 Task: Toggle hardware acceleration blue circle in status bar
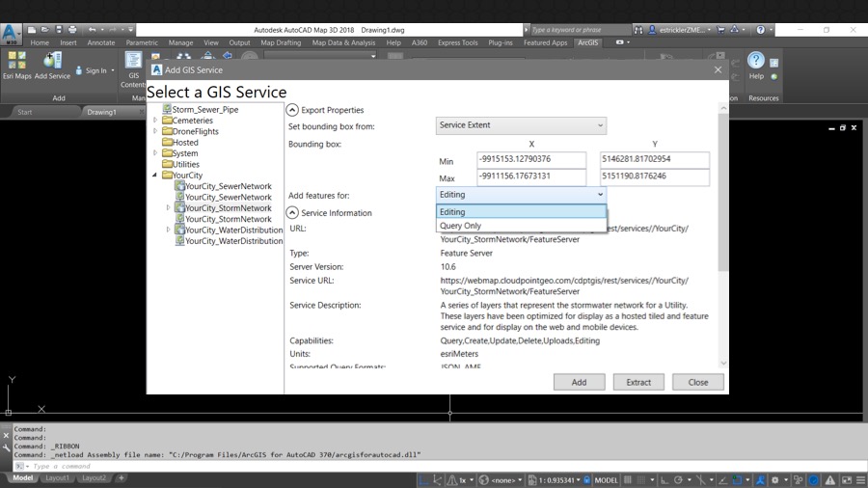click(x=813, y=480)
